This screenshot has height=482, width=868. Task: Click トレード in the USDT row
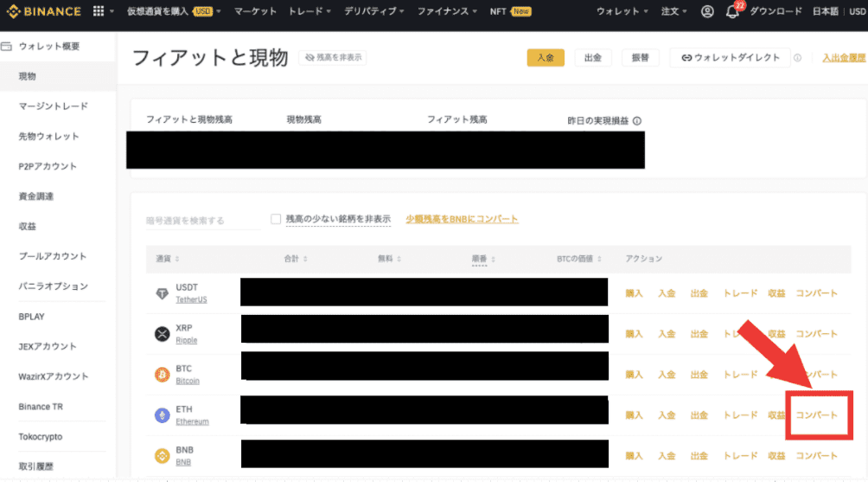tap(740, 293)
